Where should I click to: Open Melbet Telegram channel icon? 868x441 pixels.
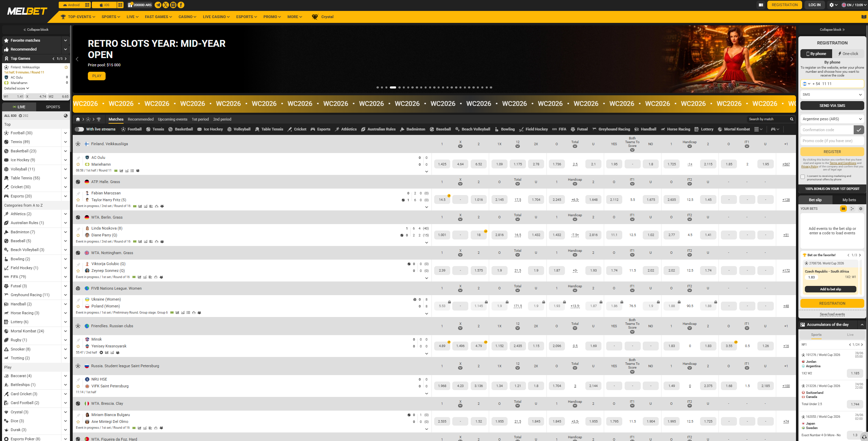[158, 5]
